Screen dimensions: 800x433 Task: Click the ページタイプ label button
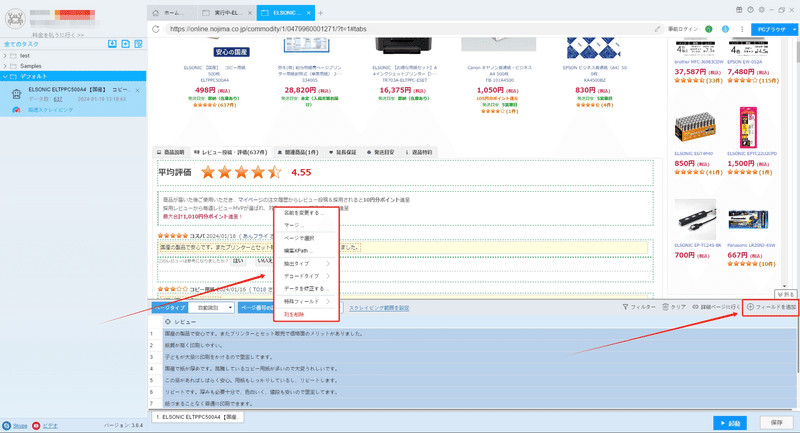click(x=169, y=308)
